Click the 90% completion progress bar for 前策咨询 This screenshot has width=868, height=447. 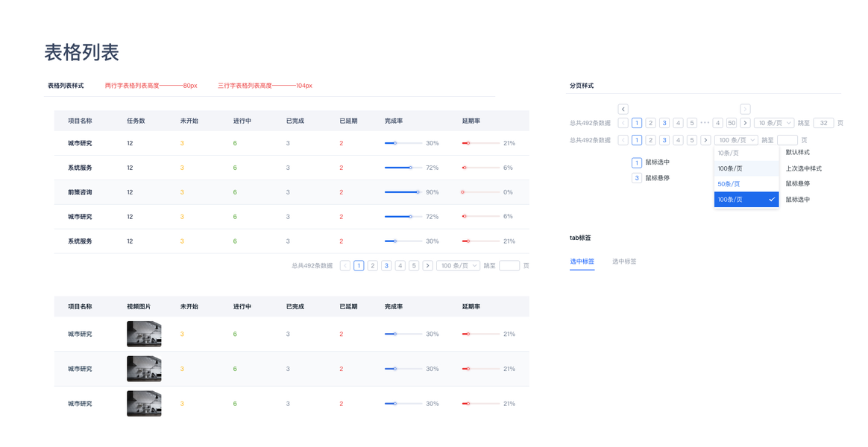(403, 192)
